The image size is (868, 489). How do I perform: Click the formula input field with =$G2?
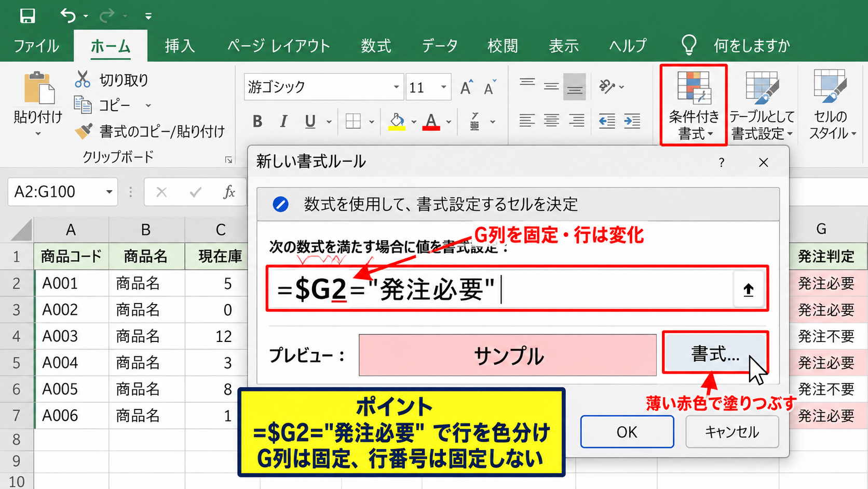pyautogui.click(x=500, y=289)
